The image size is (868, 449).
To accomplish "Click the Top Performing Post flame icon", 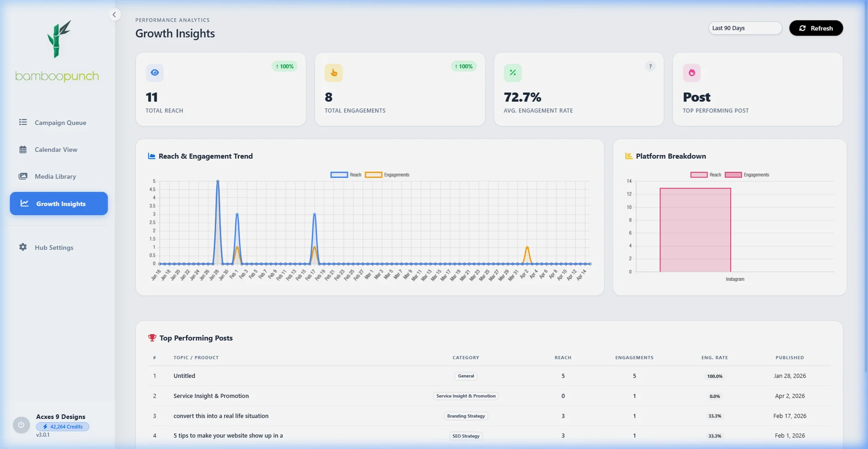I will 692,73.
